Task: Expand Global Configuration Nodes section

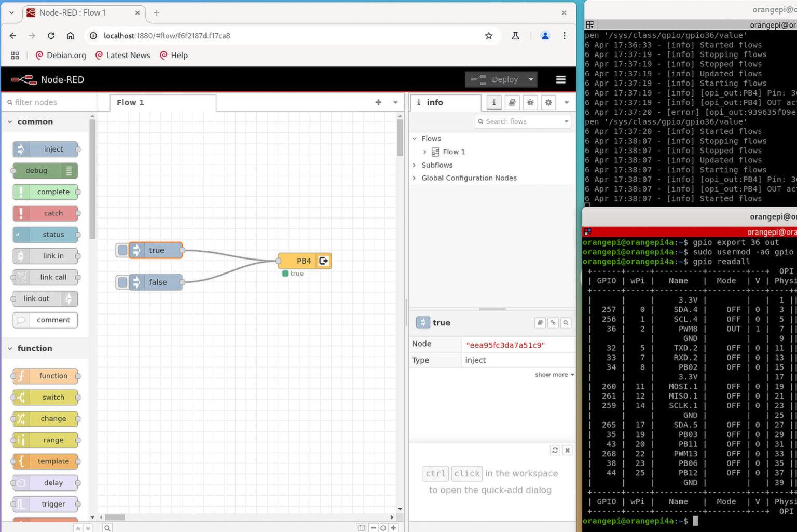Action: point(415,178)
